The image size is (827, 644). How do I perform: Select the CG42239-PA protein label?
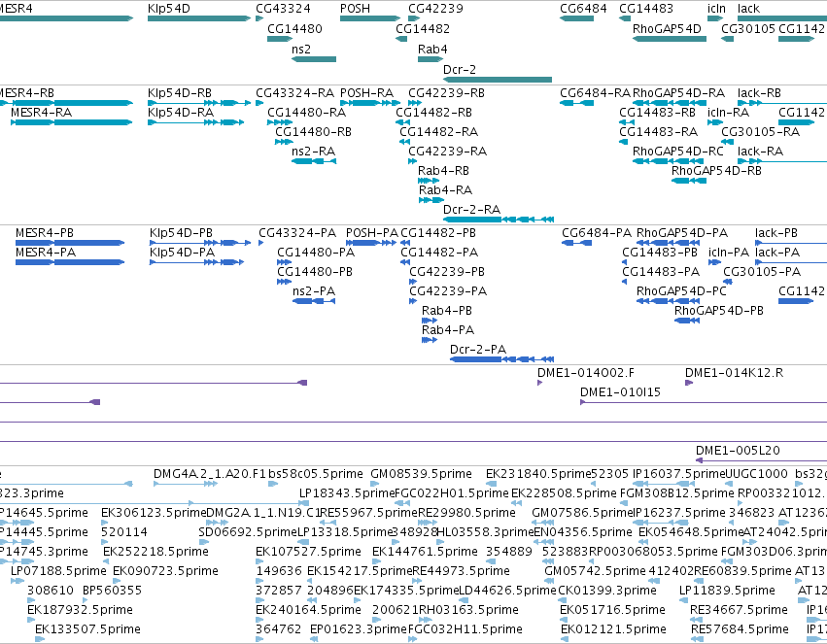(x=448, y=291)
